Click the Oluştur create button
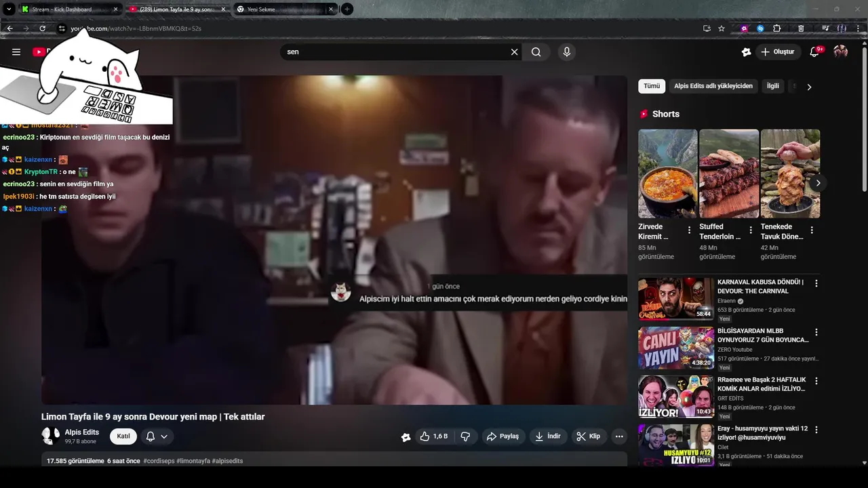Viewport: 868px width, 488px height. 778,52
